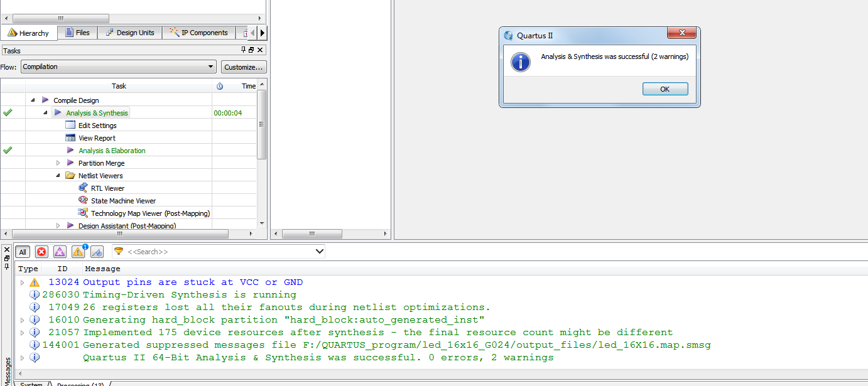Close the Quartus II success dialog
The image size is (868, 386).
[x=681, y=33]
